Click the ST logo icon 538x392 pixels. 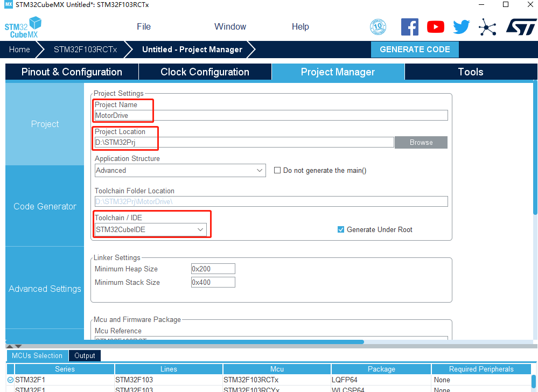(x=521, y=27)
